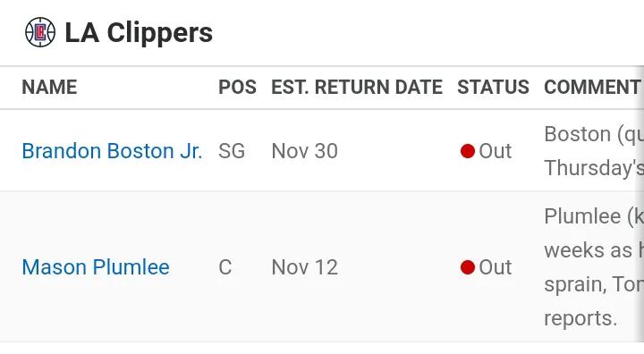
Task: Click red Out status dot for Boston Jr.
Action: pos(468,151)
